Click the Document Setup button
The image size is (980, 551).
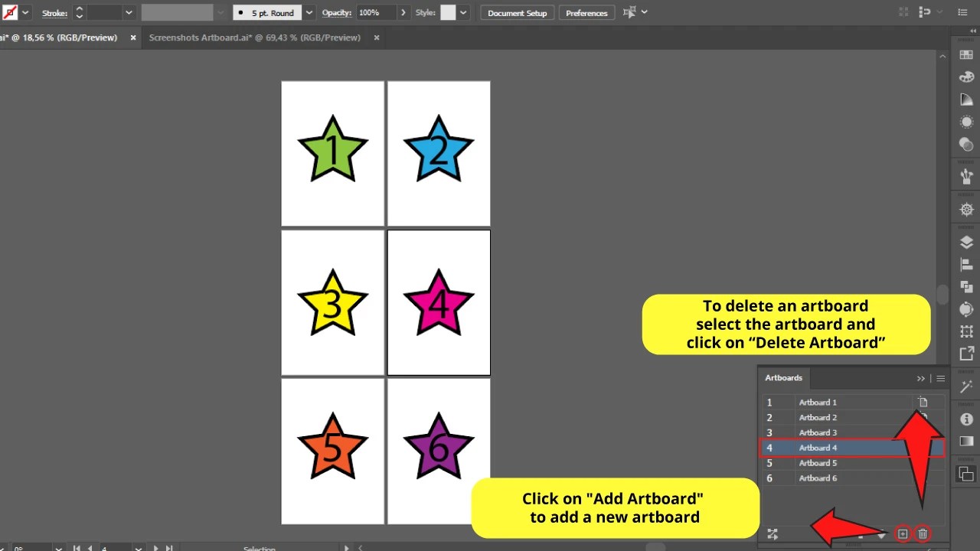tap(516, 12)
